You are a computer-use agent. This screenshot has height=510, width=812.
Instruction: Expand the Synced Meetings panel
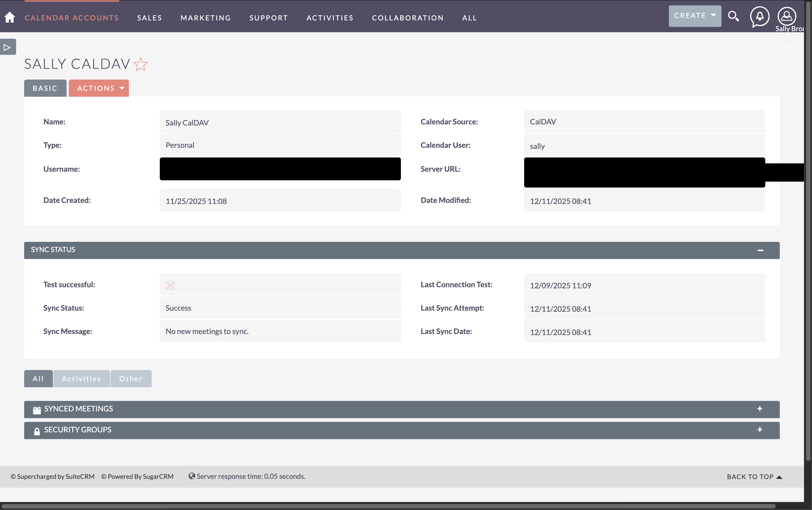pyautogui.click(x=760, y=409)
